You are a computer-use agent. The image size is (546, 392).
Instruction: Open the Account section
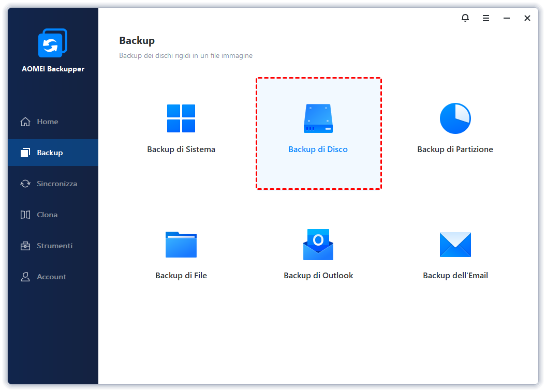(x=51, y=277)
